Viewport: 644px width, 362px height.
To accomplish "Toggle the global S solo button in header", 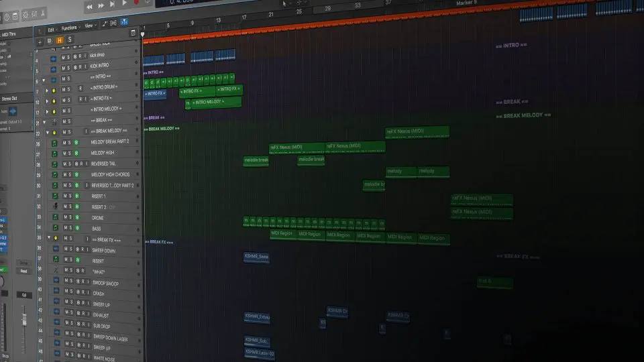I will (69, 40).
